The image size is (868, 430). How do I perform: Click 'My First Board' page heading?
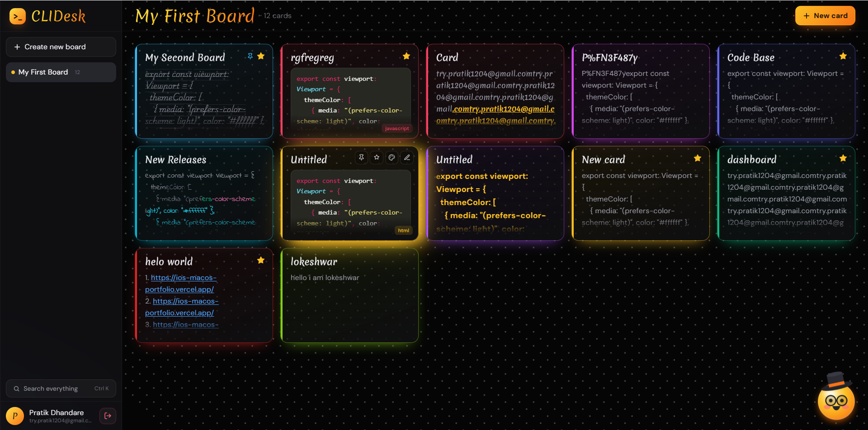[x=195, y=16]
